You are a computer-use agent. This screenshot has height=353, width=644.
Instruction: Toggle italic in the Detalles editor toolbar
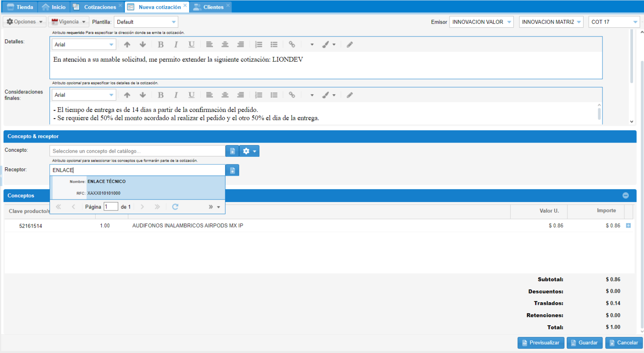(x=176, y=44)
